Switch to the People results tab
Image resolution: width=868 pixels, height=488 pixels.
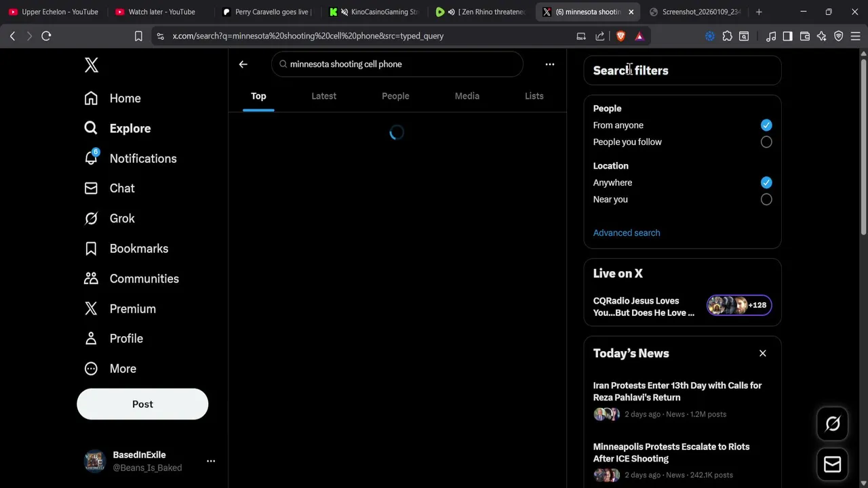pos(395,96)
